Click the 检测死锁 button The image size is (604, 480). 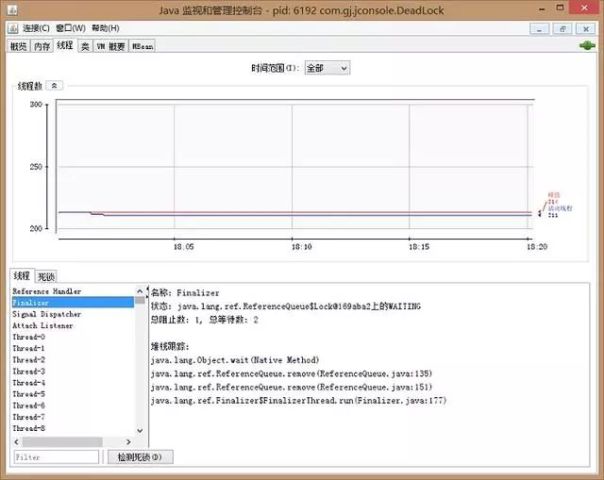[140, 457]
